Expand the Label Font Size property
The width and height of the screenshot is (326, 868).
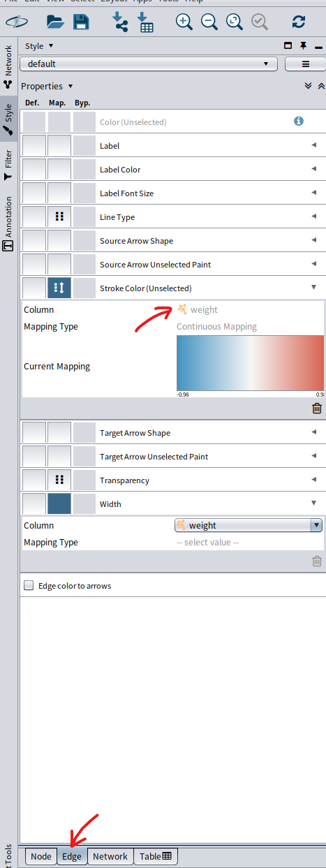pos(313,193)
